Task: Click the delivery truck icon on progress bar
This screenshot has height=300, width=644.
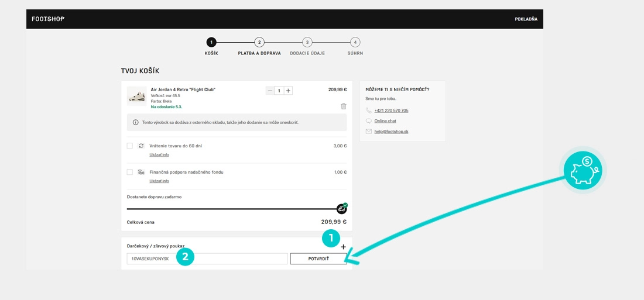Action: tap(342, 209)
